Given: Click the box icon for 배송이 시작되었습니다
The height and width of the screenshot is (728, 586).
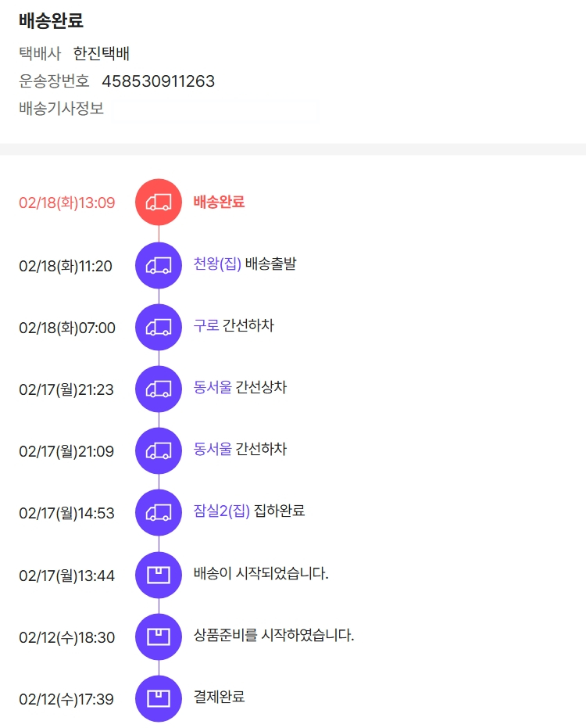Looking at the screenshot, I should click(x=159, y=576).
